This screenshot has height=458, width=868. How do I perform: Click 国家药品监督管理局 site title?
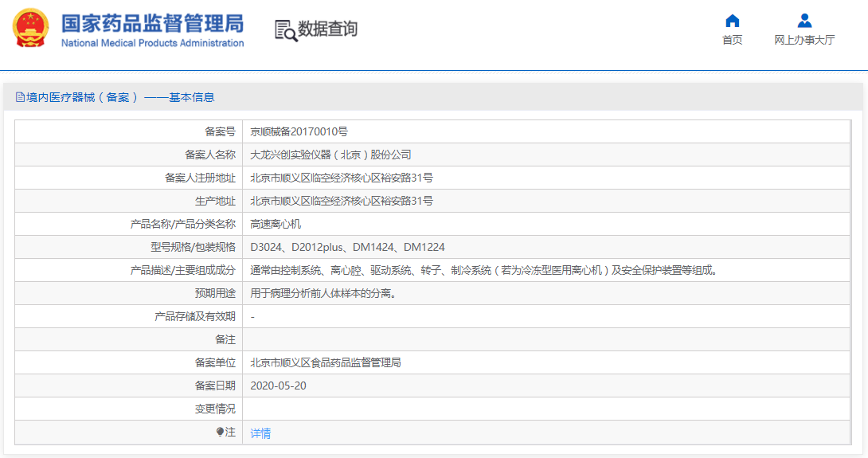click(152, 24)
